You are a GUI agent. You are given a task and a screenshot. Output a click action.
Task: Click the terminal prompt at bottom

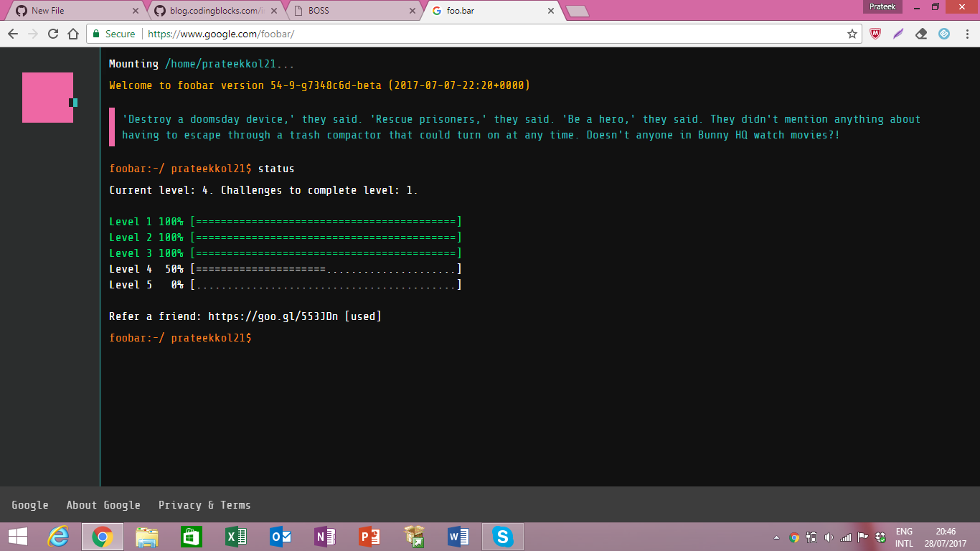(181, 337)
